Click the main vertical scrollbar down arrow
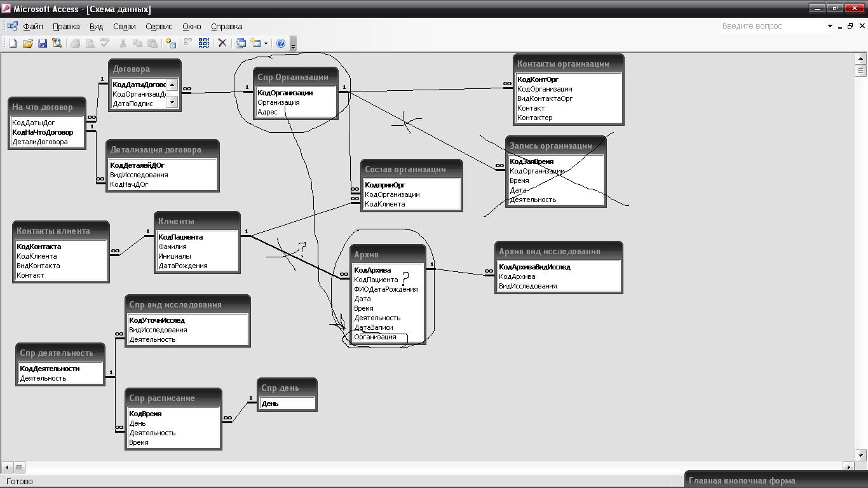 pyautogui.click(x=862, y=455)
